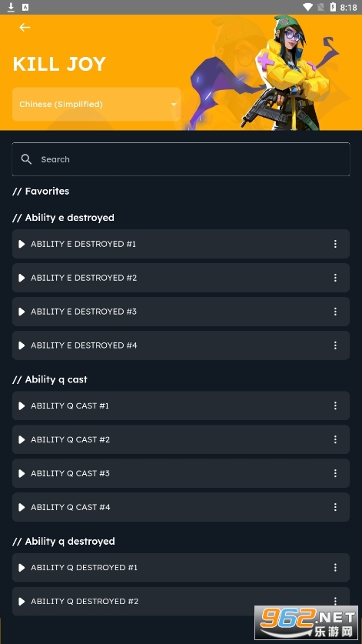Focus the Search input field
362x644 pixels.
pyautogui.click(x=181, y=159)
